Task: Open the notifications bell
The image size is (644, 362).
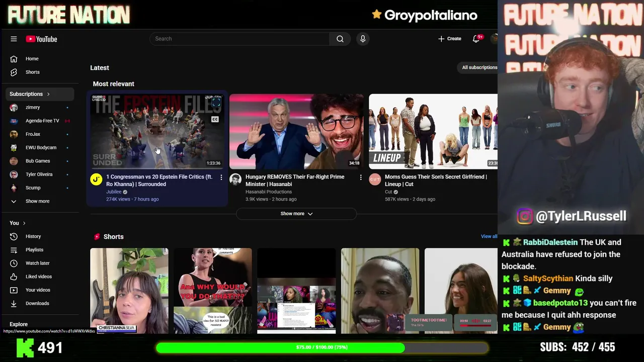Action: tap(476, 39)
